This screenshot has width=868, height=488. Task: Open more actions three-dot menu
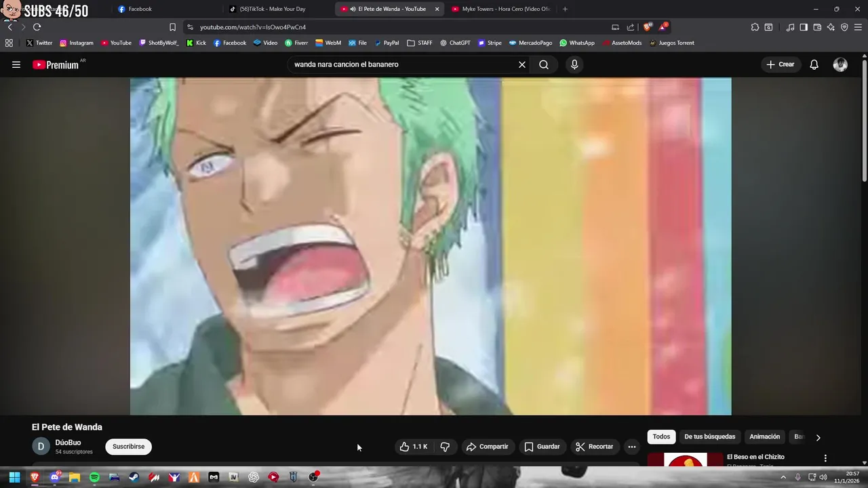click(632, 447)
